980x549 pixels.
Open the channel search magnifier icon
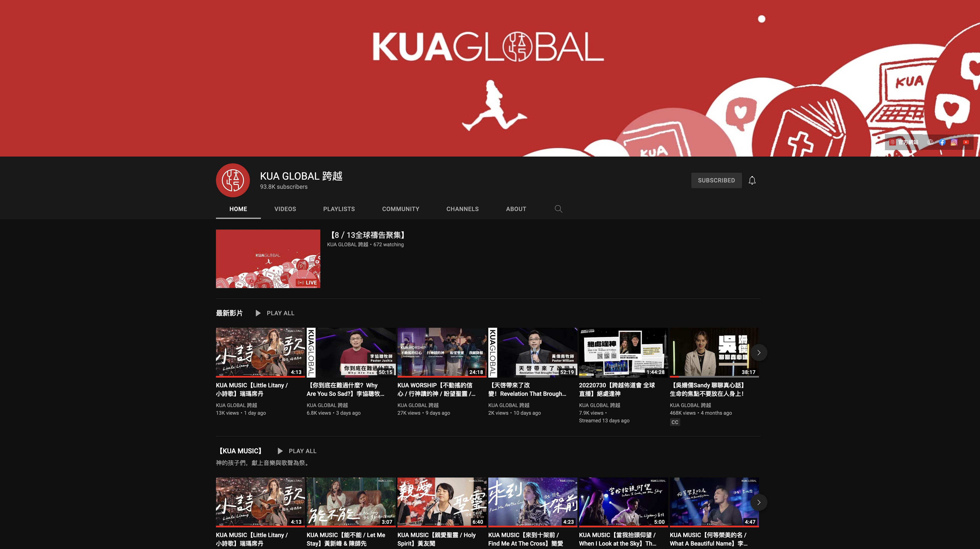point(559,209)
